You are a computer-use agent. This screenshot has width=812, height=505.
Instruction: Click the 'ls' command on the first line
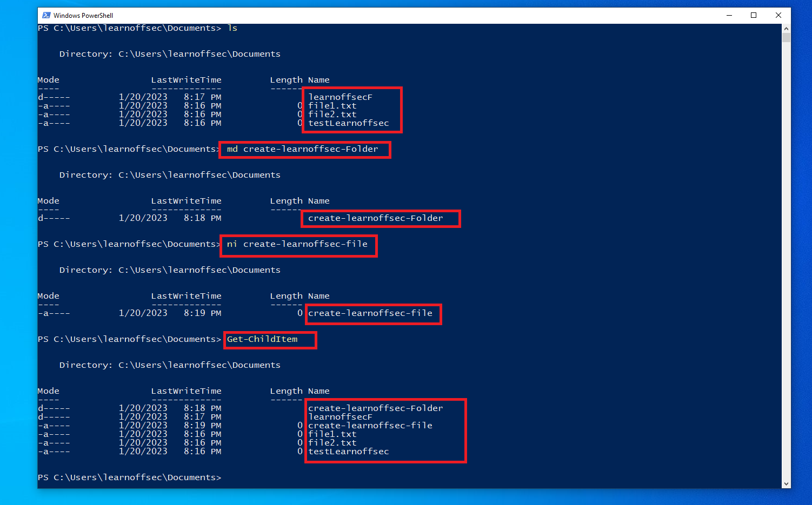[x=232, y=28]
